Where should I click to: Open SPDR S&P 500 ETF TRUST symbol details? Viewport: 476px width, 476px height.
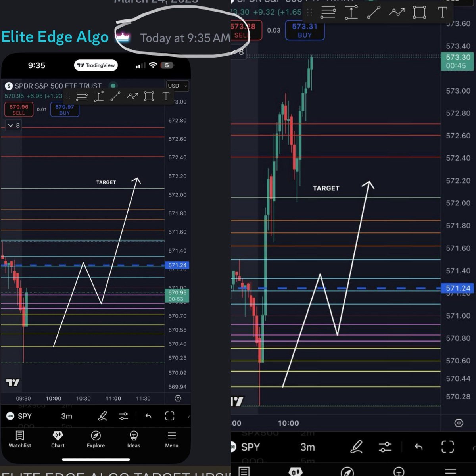(x=58, y=86)
